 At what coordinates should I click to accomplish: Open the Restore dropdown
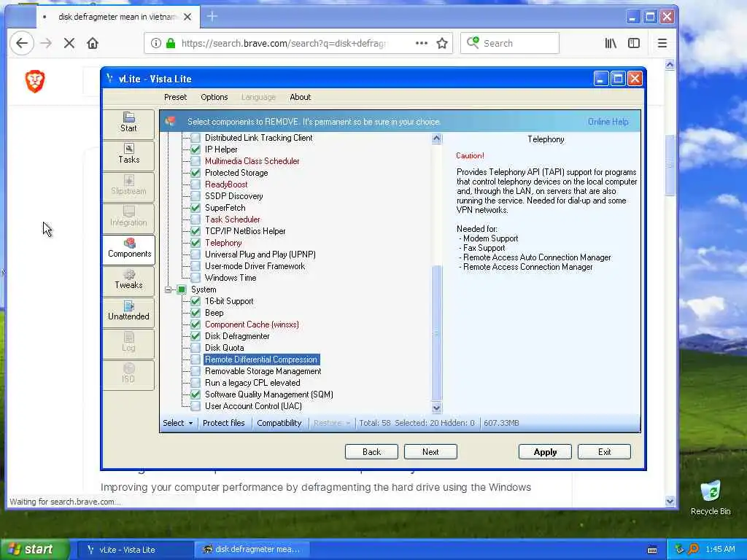point(332,423)
